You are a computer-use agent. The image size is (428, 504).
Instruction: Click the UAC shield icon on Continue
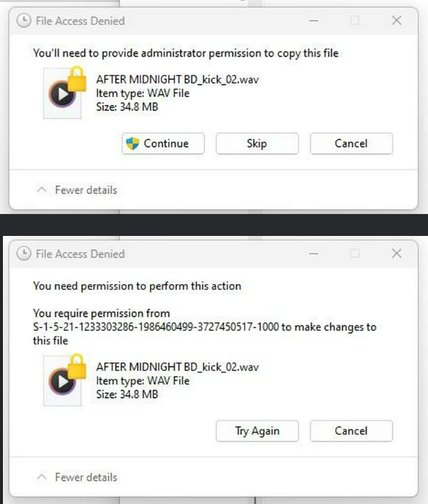click(x=132, y=143)
